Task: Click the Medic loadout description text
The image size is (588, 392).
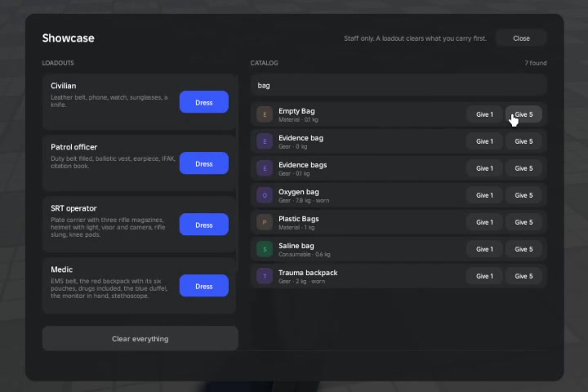Action: [x=109, y=288]
